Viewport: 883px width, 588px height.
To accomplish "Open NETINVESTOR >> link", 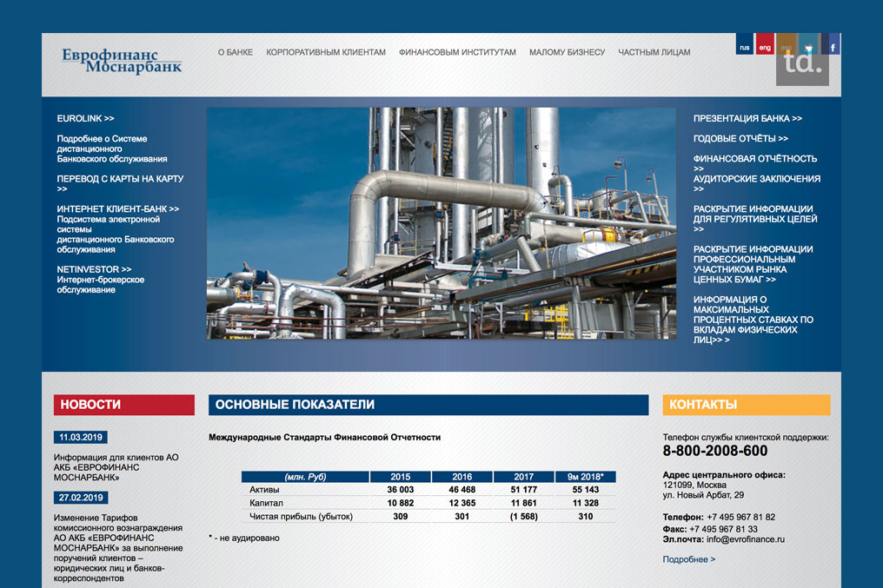I will 94,269.
